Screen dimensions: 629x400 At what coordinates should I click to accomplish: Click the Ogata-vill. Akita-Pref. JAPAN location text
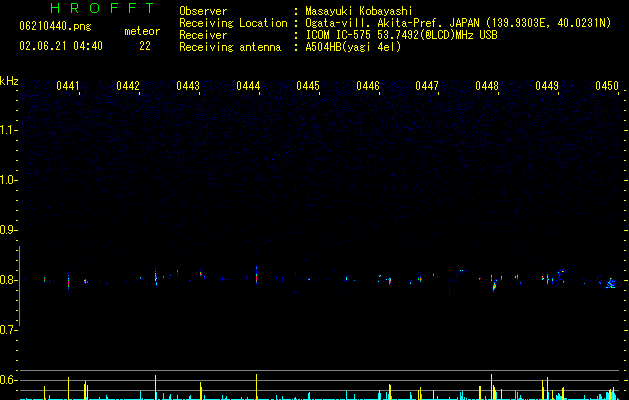coord(458,23)
